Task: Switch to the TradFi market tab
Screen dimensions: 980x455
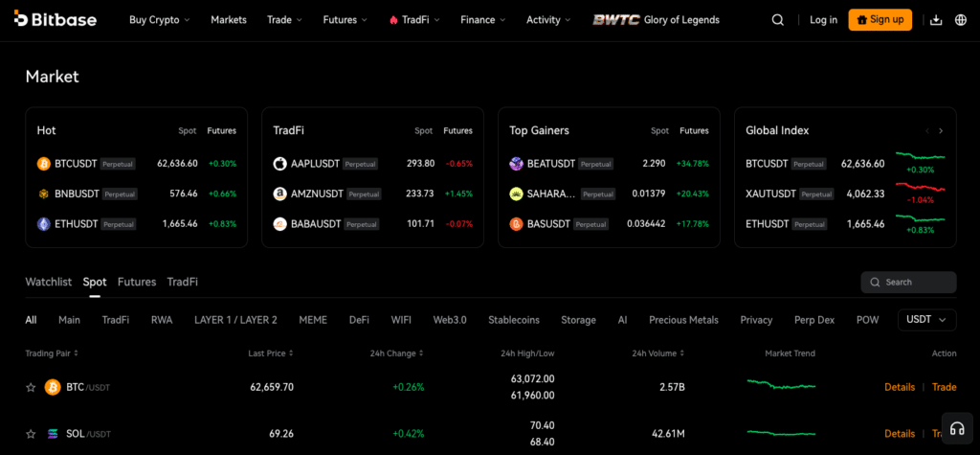Action: pos(183,282)
